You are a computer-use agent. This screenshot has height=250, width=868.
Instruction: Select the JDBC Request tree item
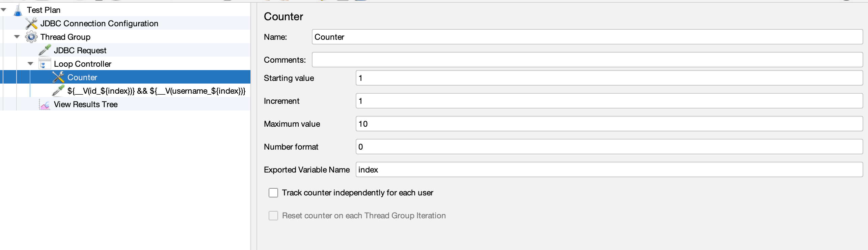click(80, 51)
